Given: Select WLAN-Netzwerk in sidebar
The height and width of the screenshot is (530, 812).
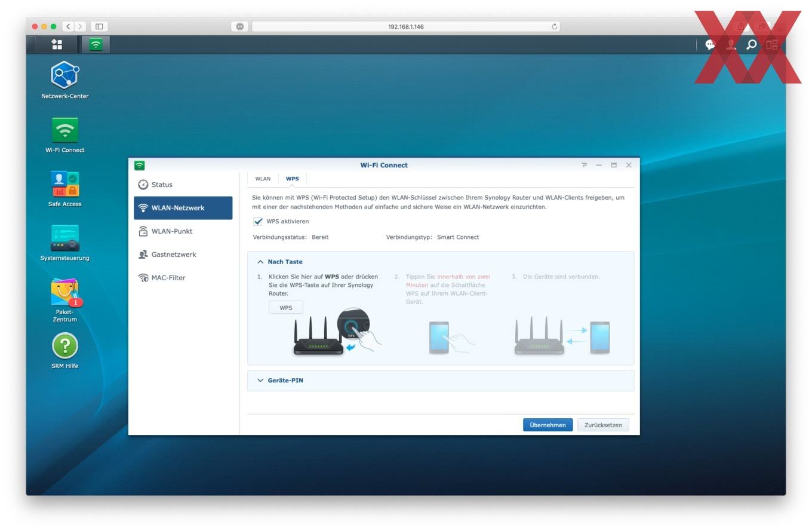Looking at the screenshot, I should [x=183, y=208].
